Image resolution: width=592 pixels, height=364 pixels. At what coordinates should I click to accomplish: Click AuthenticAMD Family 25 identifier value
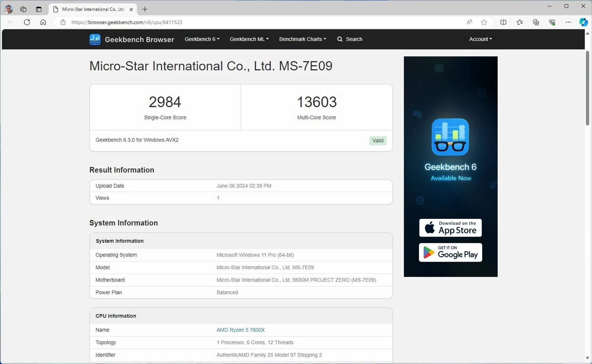pyautogui.click(x=269, y=355)
